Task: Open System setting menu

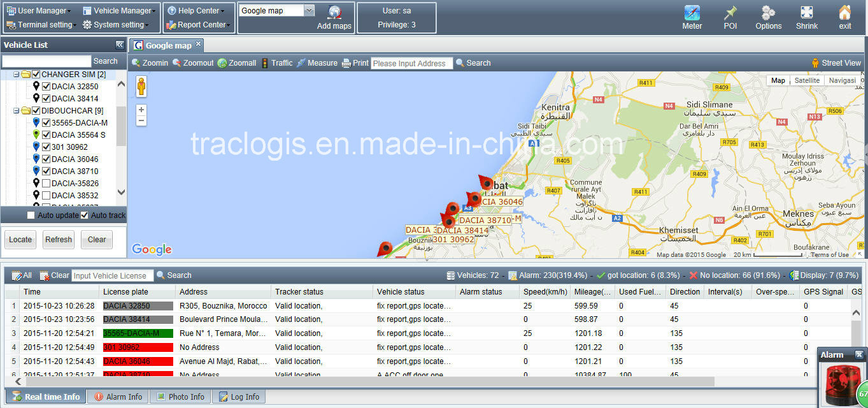Action: 116,25
